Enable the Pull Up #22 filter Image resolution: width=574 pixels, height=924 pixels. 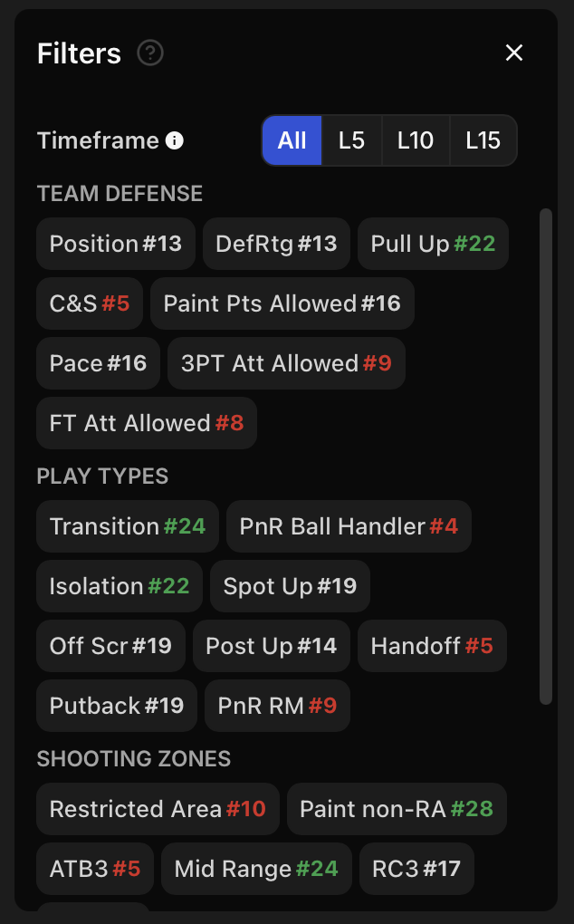click(x=433, y=244)
